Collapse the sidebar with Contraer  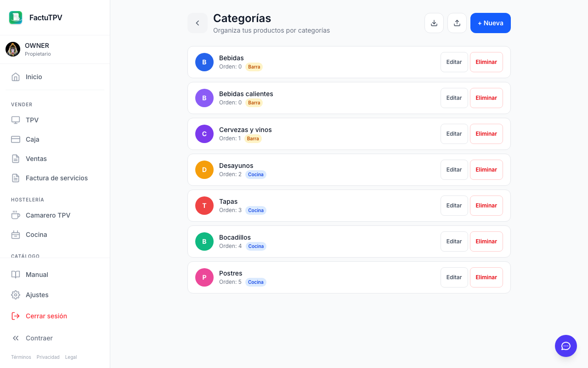tap(55, 338)
